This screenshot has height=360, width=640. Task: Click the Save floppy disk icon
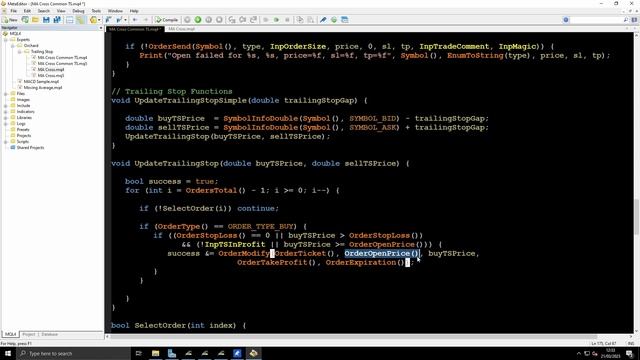(46, 20)
